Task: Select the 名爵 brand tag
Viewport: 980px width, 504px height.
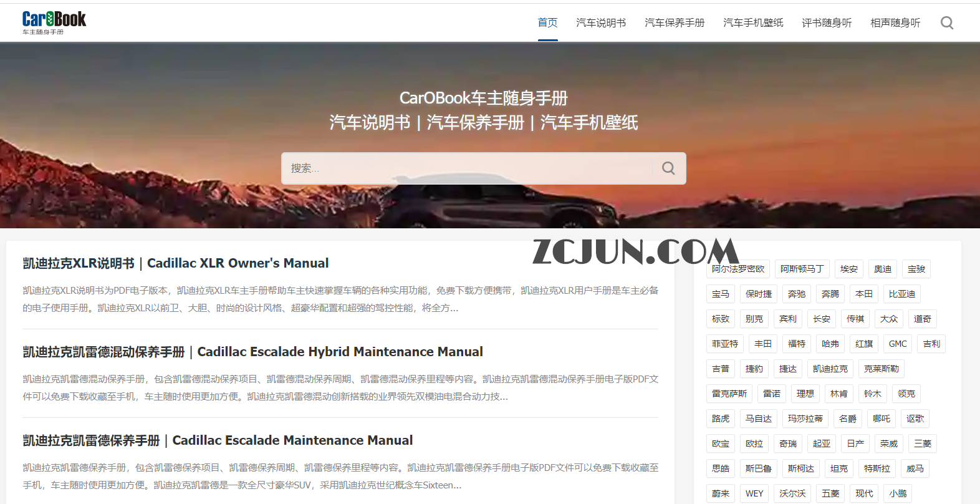Action: [848, 419]
